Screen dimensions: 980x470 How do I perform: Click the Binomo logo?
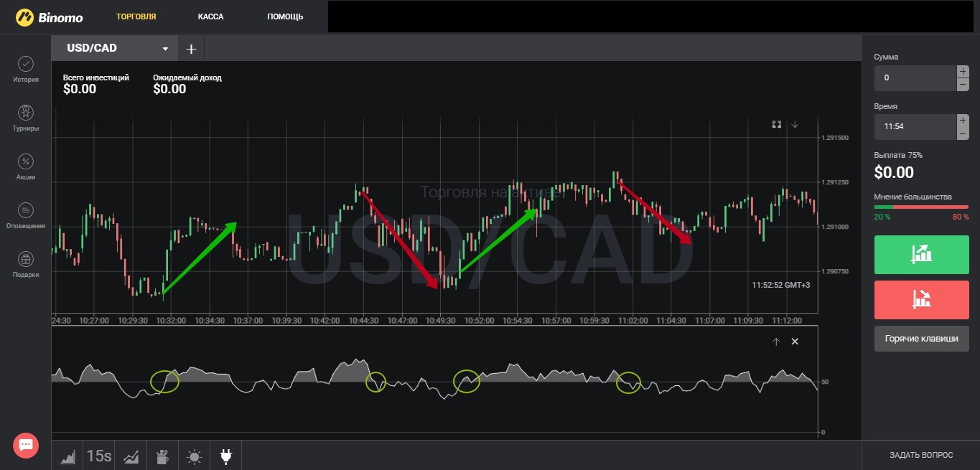click(x=49, y=17)
